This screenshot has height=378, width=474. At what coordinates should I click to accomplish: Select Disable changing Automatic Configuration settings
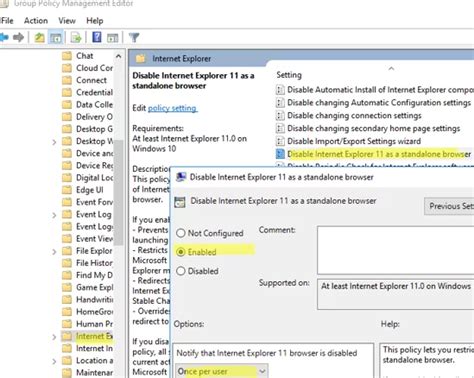tap(379, 103)
